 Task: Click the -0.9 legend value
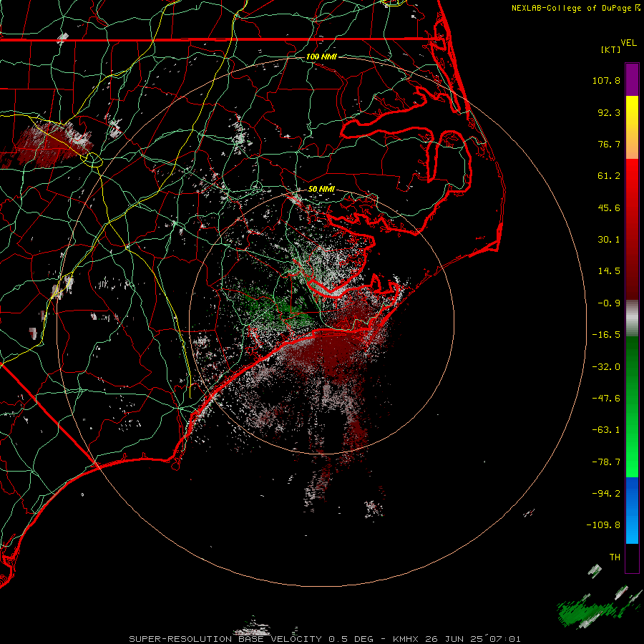(x=609, y=303)
